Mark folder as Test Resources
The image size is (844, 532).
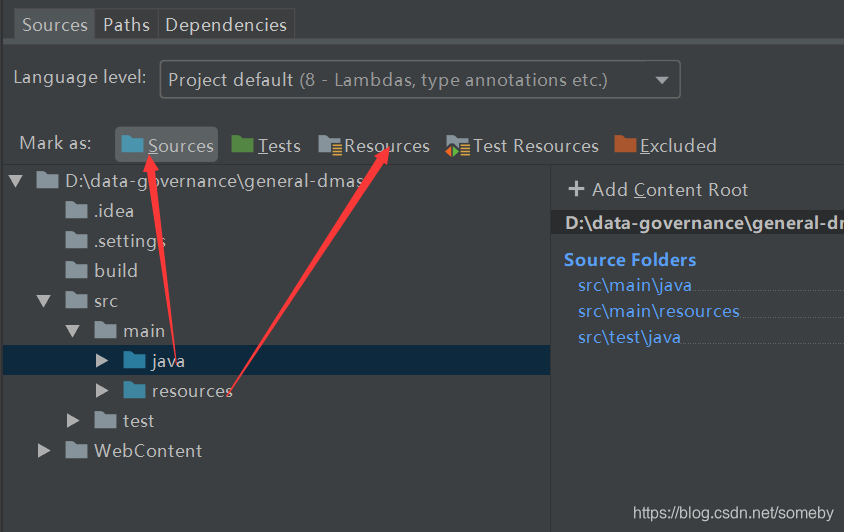522,145
